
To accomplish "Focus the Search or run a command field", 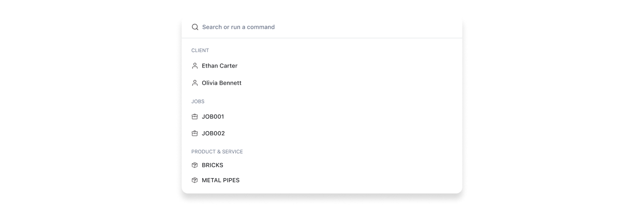I will point(322,27).
